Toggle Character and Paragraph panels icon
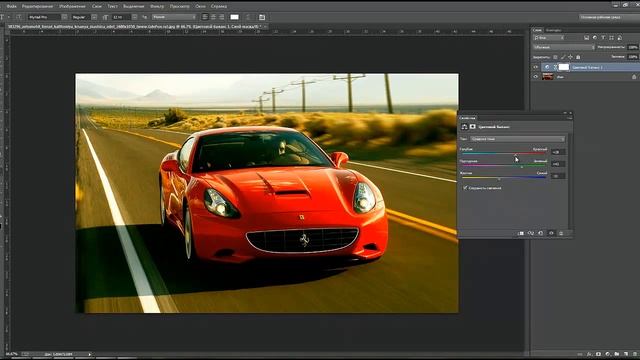Image resolution: width=640 pixels, height=360 pixels. 262,17
